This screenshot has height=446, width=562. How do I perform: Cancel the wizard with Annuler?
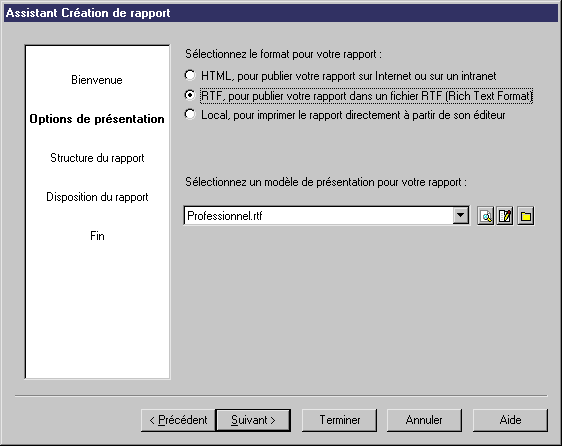(x=424, y=420)
